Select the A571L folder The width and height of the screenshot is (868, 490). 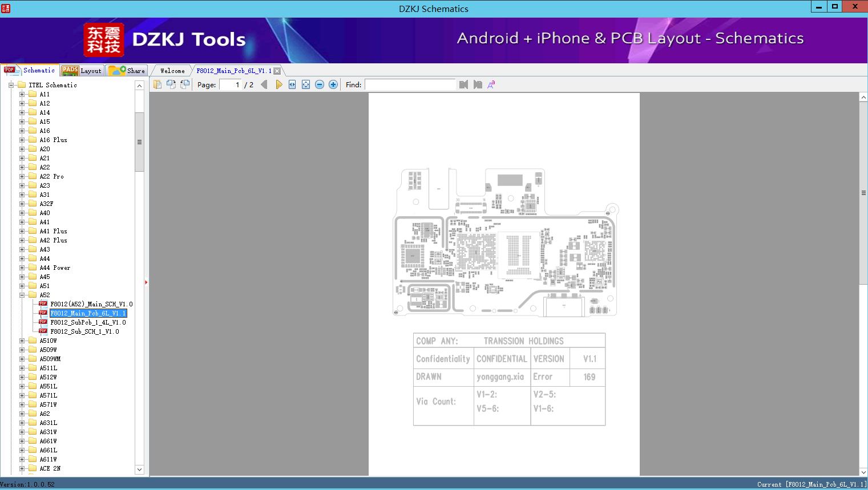click(x=49, y=395)
